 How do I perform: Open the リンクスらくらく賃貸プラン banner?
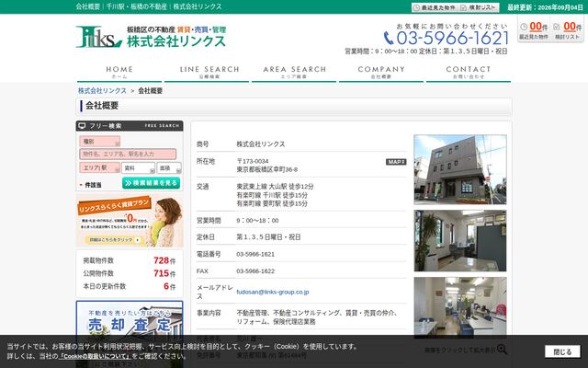[130, 221]
